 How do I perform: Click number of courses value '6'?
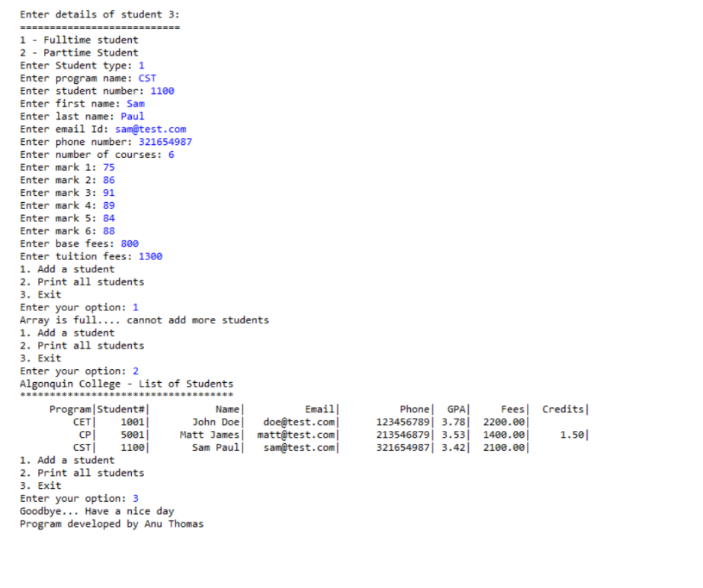click(172, 155)
